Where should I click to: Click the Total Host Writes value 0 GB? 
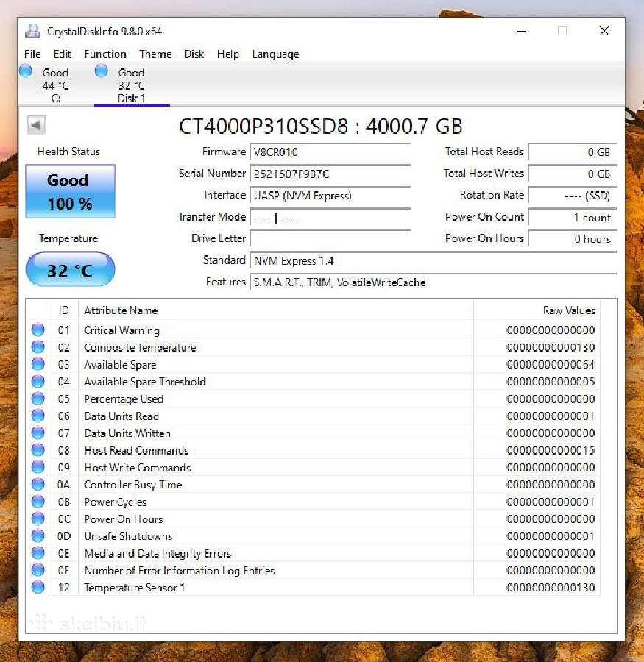point(572,174)
